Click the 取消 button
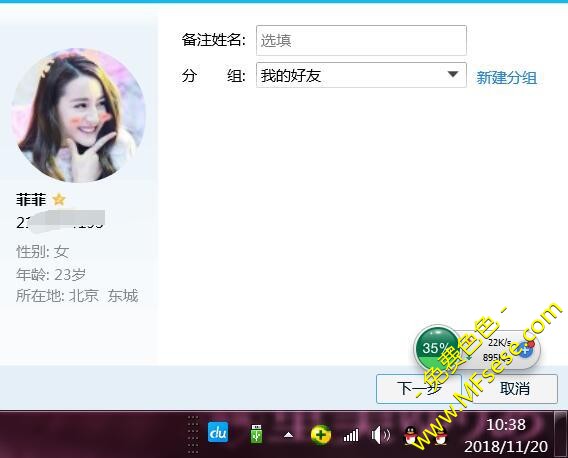Viewport: 568px width, 458px height. [x=515, y=389]
